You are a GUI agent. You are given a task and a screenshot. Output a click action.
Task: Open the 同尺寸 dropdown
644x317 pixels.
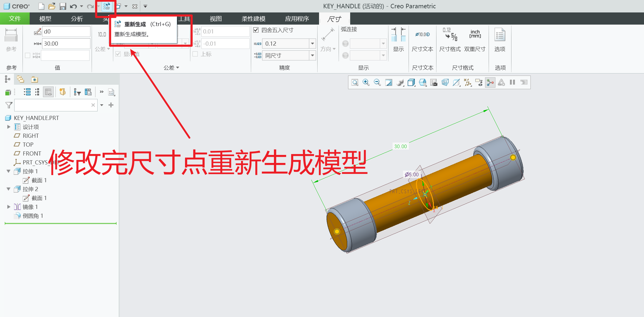[313, 55]
